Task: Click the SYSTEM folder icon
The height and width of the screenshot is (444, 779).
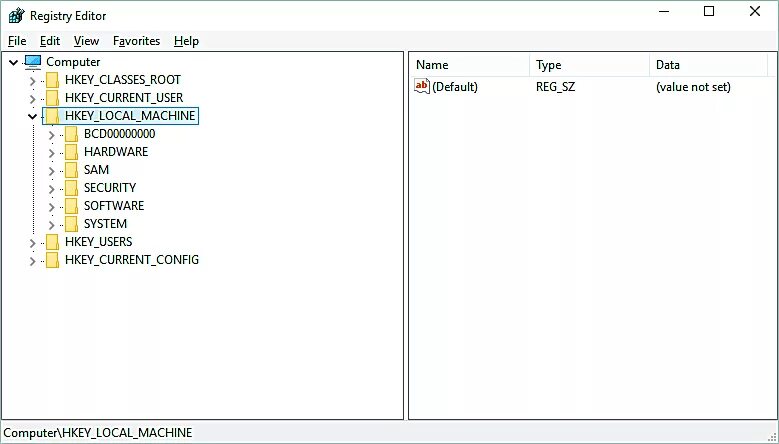Action: tap(72, 224)
